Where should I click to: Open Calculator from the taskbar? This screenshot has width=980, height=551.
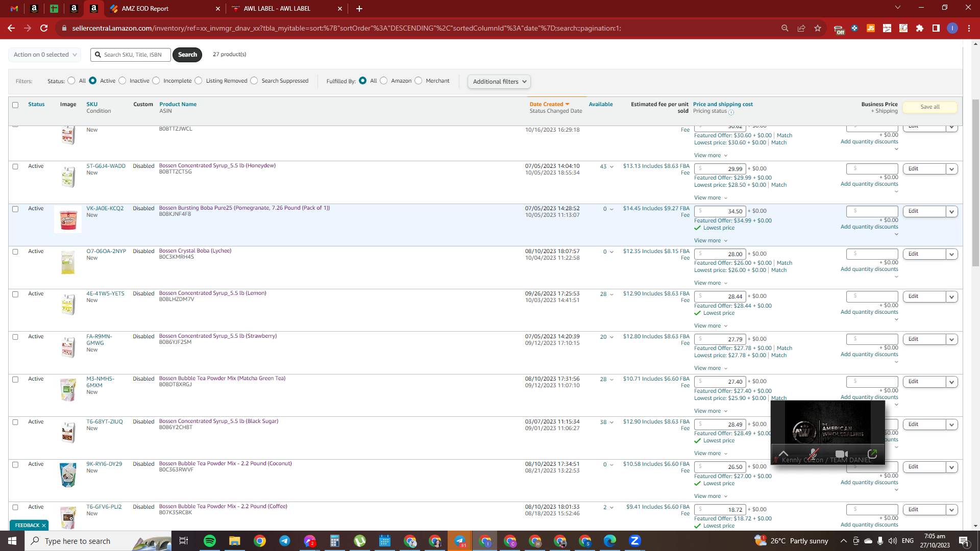coord(334,541)
